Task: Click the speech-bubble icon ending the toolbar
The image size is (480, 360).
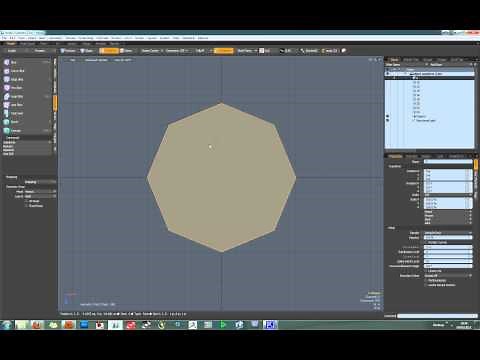Action: pyautogui.click(x=344, y=51)
